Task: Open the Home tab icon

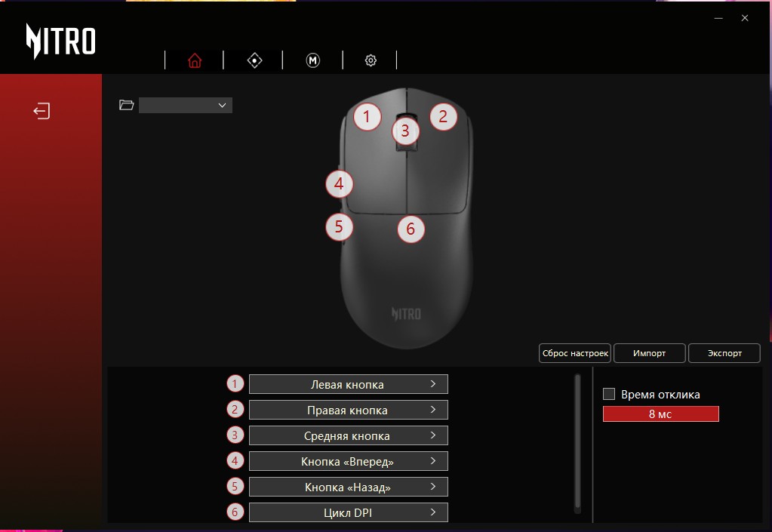Action: 195,60
